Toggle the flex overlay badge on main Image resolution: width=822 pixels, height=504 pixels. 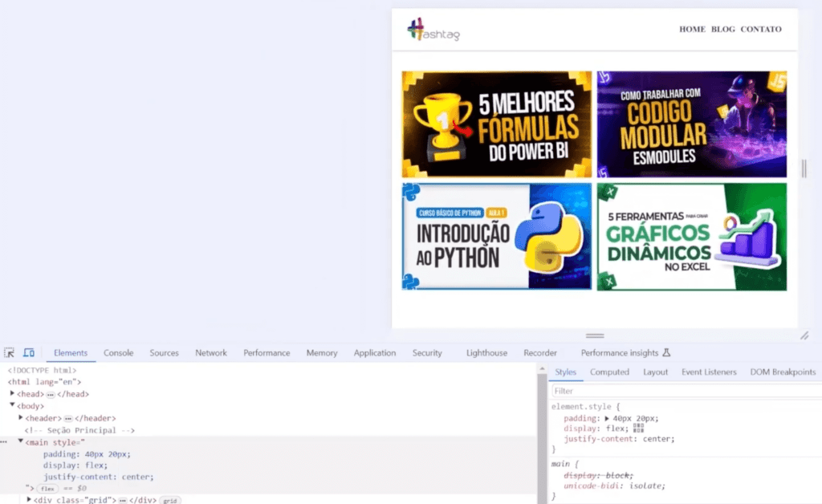[x=47, y=487]
